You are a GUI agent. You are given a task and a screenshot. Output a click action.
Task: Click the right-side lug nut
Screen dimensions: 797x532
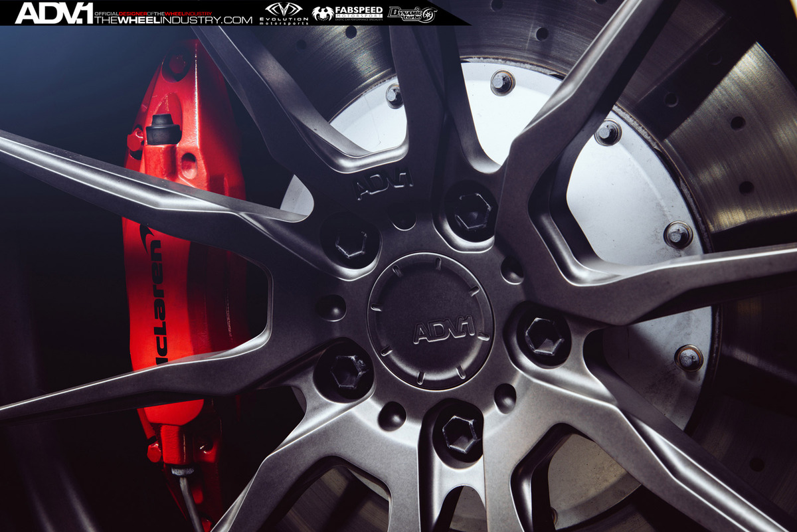coord(545,335)
